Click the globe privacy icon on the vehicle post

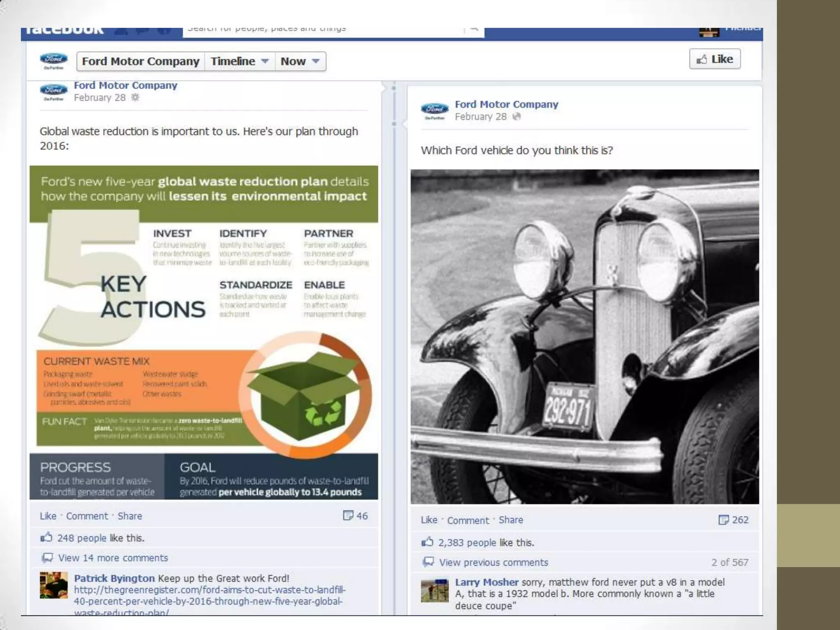tap(517, 116)
